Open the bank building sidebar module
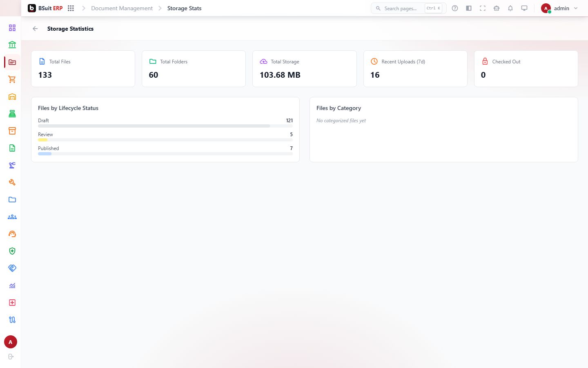 click(12, 45)
